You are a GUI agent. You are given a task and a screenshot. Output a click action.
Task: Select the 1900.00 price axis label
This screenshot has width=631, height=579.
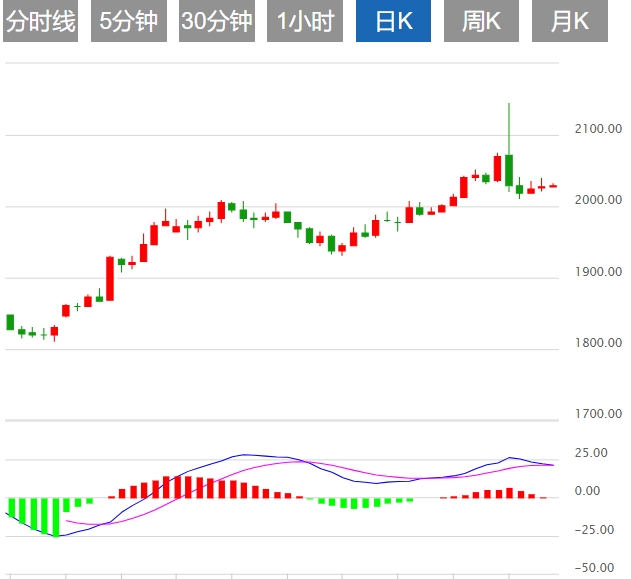click(x=598, y=272)
